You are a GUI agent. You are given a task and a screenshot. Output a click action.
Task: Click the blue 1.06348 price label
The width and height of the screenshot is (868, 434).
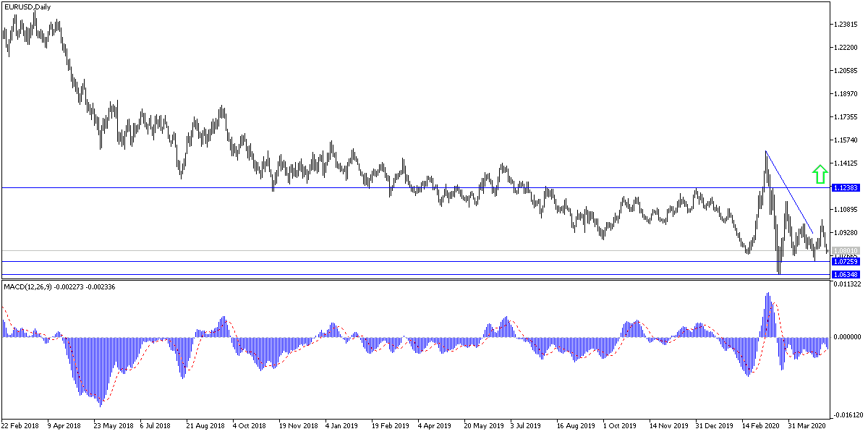click(845, 273)
